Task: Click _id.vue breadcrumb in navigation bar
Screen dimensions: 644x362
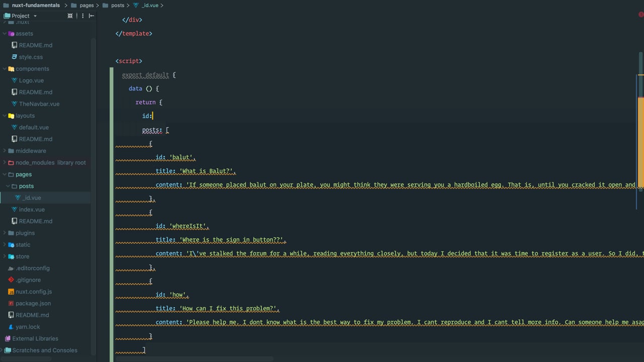Action: 146,5
